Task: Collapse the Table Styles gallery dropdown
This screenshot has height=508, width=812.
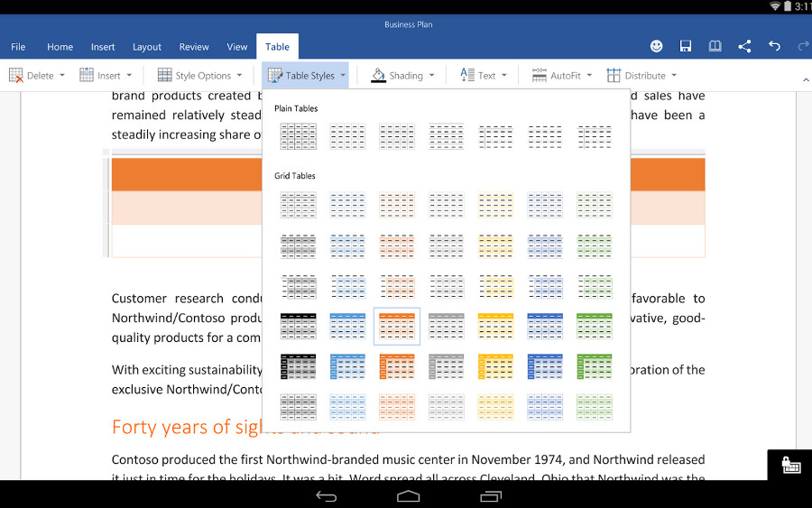Action: point(307,76)
